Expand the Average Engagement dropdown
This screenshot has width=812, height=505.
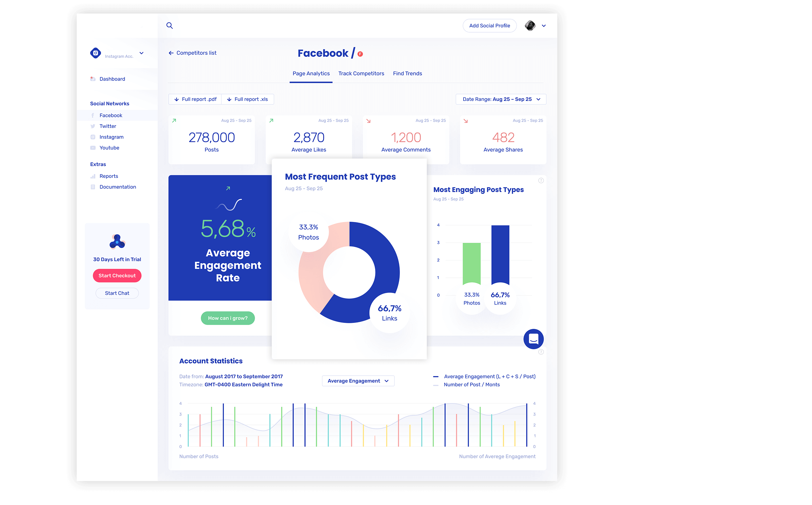tap(357, 380)
